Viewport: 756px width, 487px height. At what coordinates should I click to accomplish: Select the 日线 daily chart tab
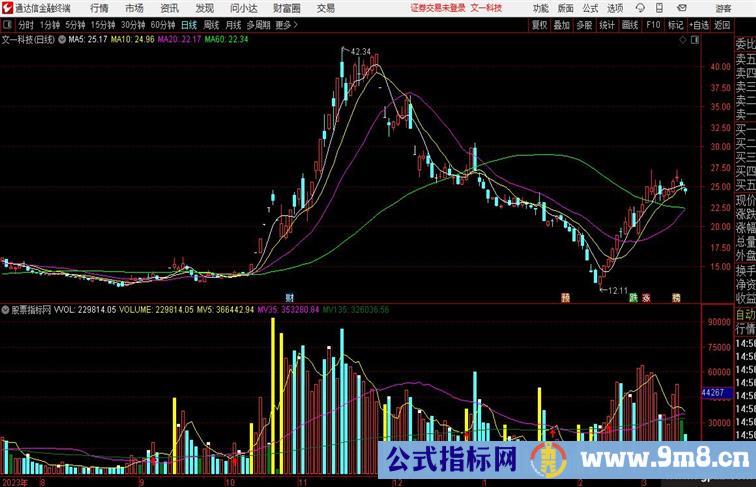pyautogui.click(x=189, y=25)
